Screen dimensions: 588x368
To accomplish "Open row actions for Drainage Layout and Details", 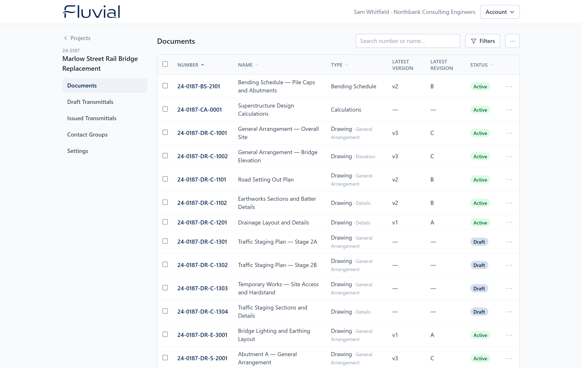I will [509, 222].
